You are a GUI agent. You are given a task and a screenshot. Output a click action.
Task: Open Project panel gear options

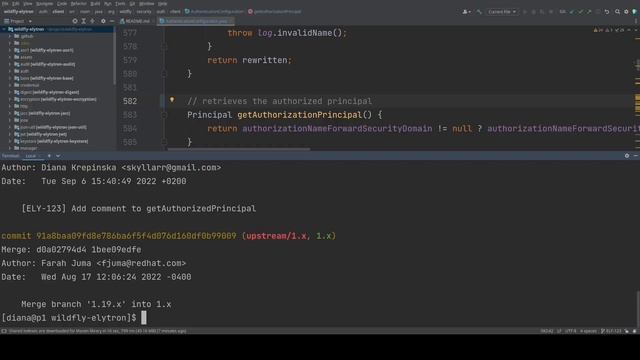(103, 21)
